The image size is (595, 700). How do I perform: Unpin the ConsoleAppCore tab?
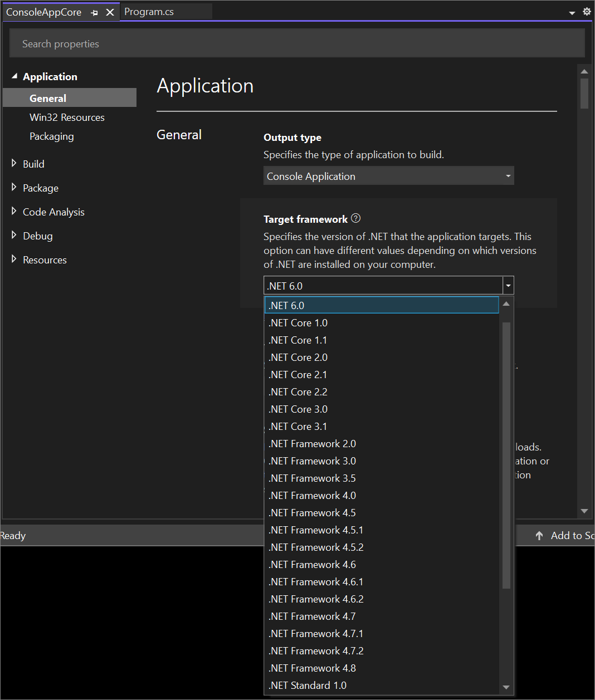click(x=94, y=12)
